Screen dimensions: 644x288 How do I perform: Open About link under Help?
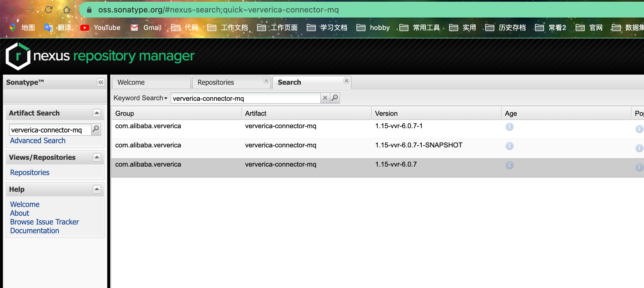(19, 213)
